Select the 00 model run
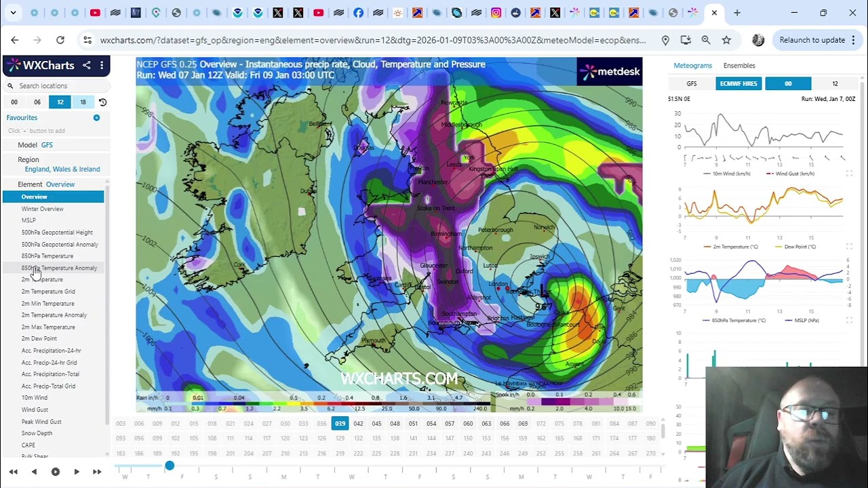This screenshot has height=488, width=868. (14, 102)
